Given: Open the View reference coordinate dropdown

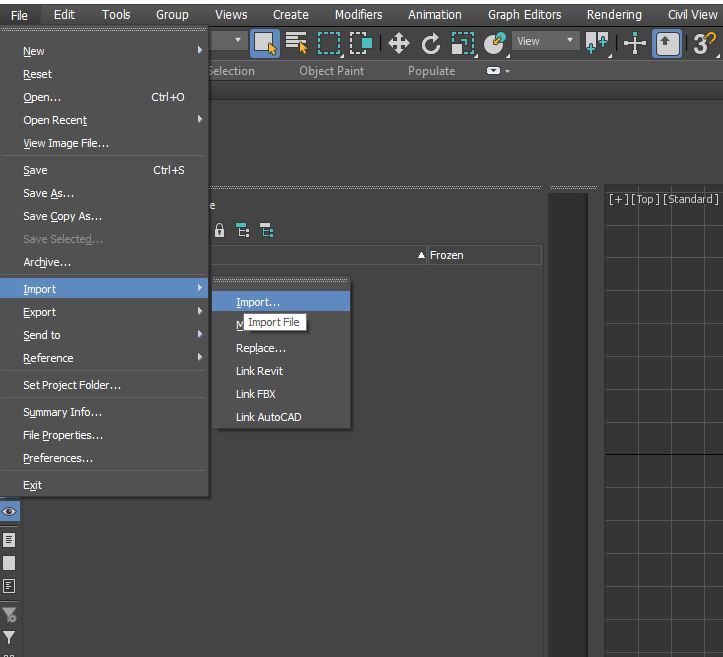Looking at the screenshot, I should click(545, 42).
